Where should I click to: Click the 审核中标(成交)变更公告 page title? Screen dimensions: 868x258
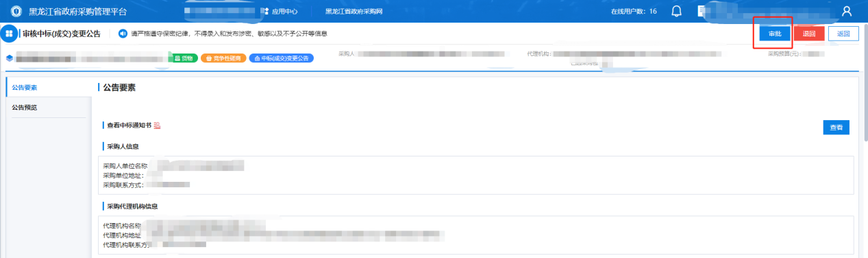61,34
